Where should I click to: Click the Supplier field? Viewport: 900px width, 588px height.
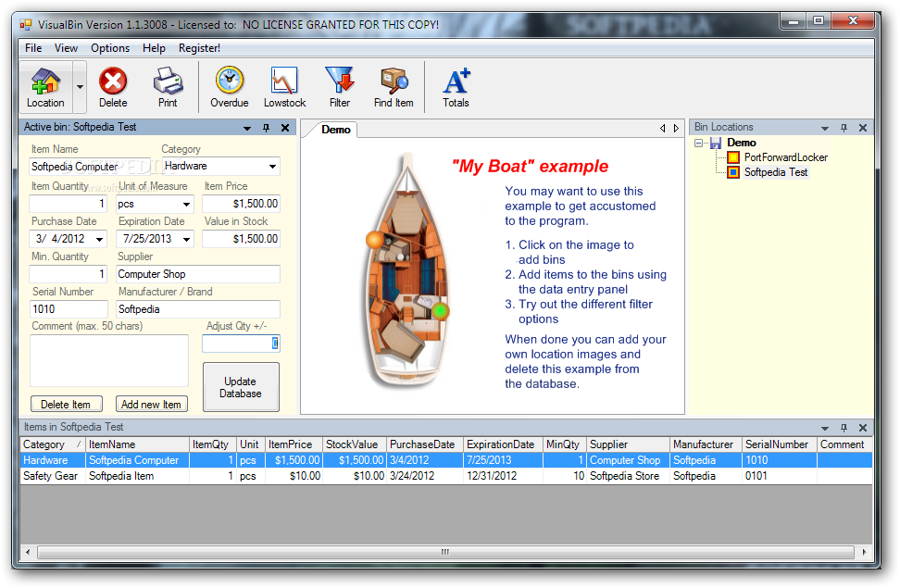point(198,274)
